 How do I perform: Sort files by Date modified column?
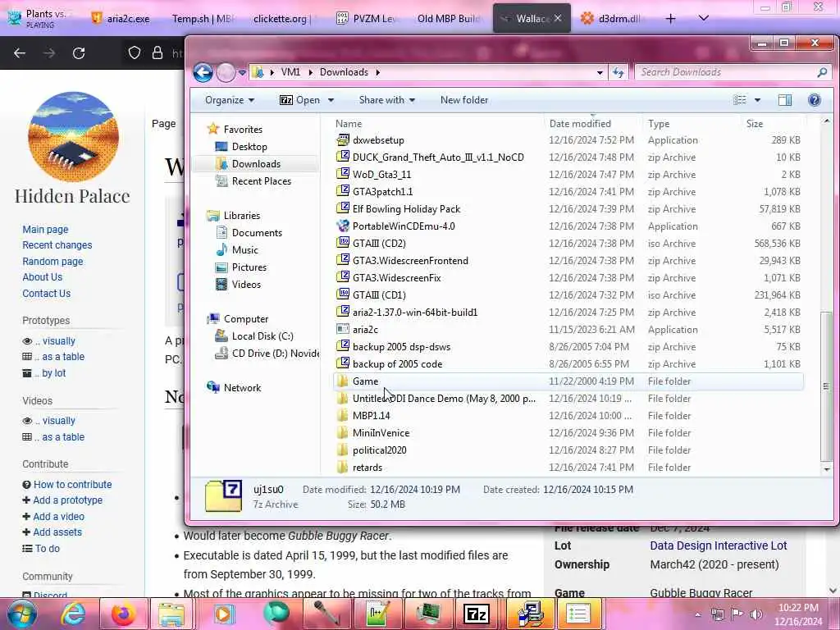(x=580, y=124)
